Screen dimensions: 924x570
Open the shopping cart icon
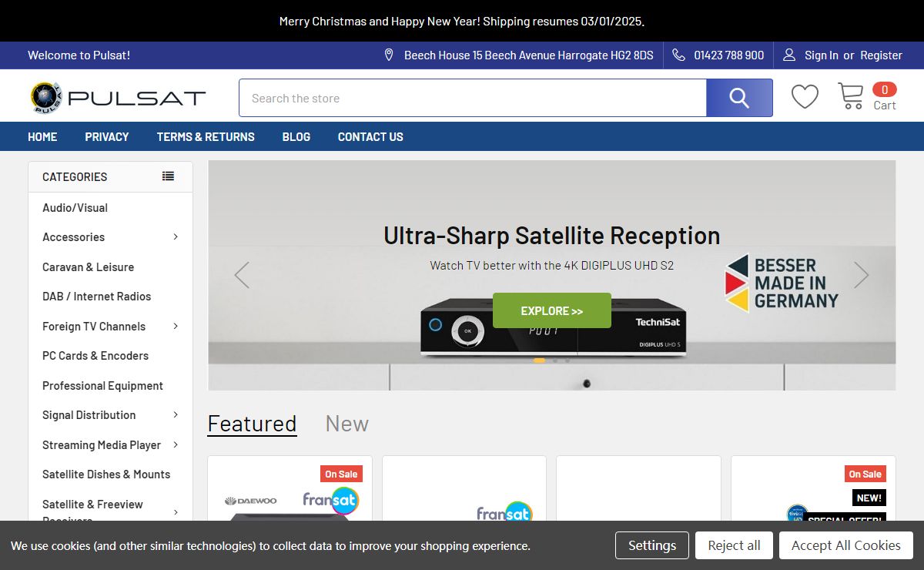coord(851,96)
